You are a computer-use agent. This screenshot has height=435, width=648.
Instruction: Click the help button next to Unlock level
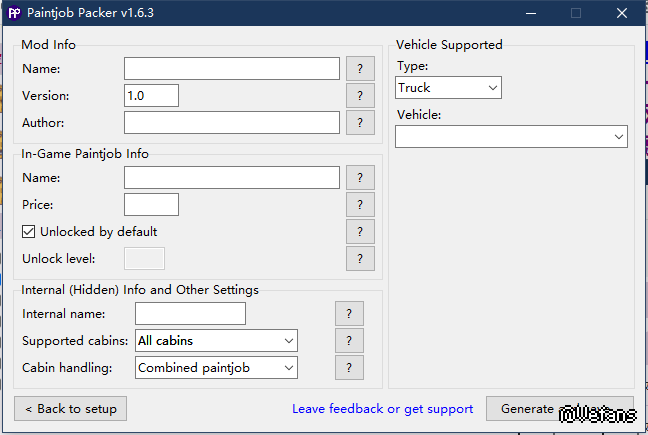[x=360, y=259]
